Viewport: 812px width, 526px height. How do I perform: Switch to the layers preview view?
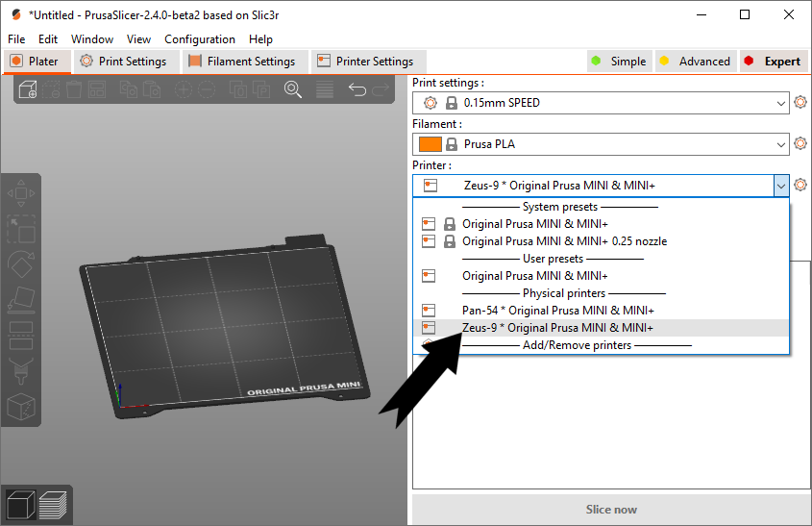click(53, 504)
